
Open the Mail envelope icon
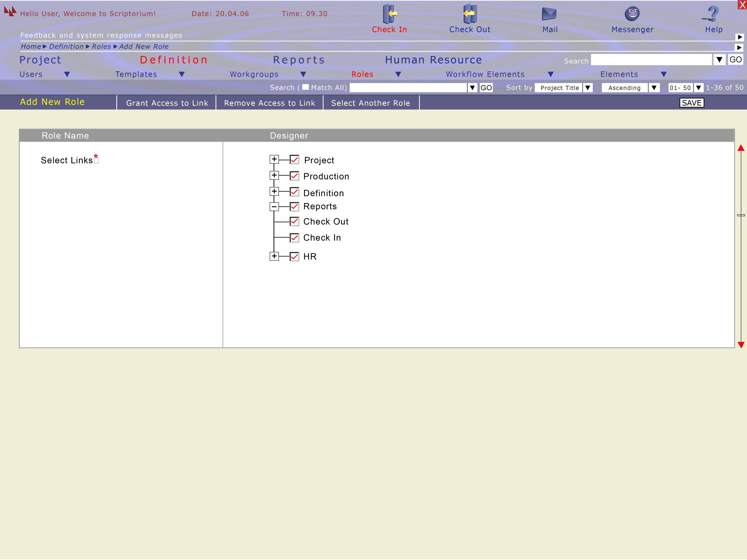pyautogui.click(x=549, y=14)
